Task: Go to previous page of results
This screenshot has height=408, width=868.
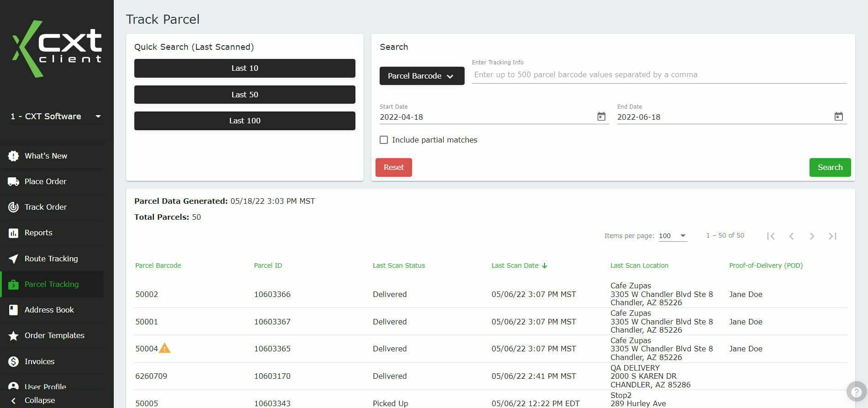Action: point(791,236)
